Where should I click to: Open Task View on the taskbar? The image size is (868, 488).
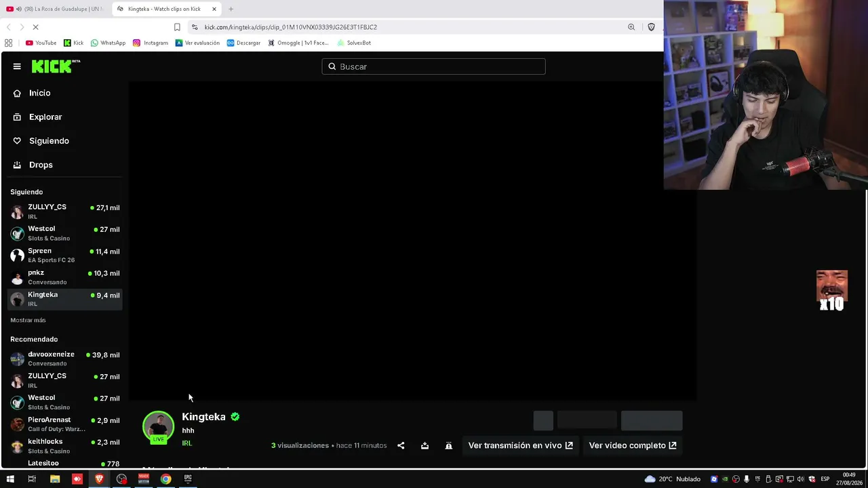[x=32, y=479]
